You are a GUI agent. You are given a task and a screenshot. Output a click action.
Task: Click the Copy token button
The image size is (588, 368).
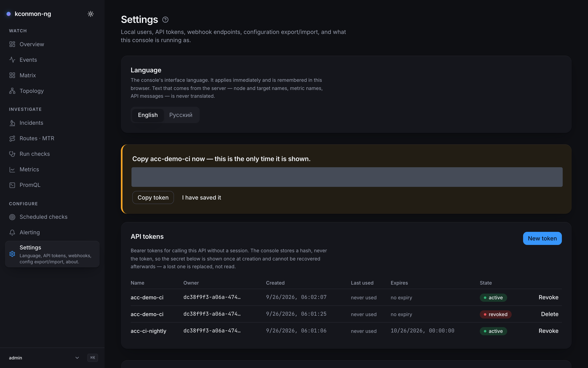(153, 198)
